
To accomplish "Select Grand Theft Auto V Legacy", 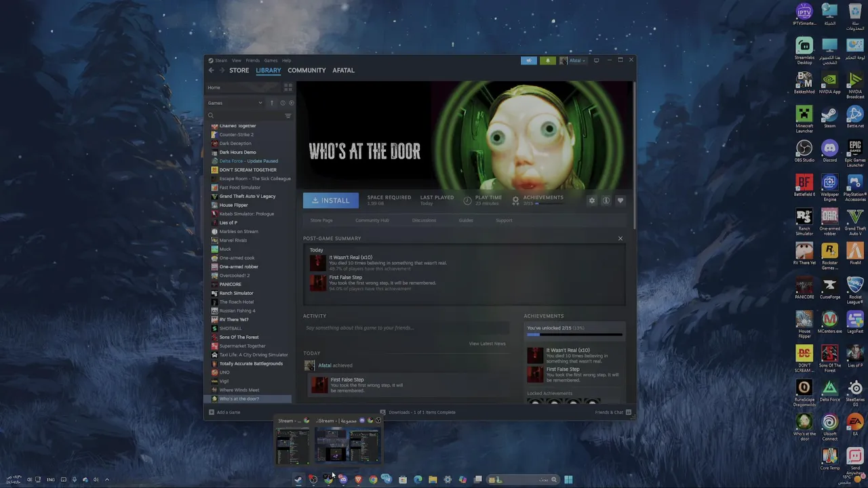I will coord(248,197).
